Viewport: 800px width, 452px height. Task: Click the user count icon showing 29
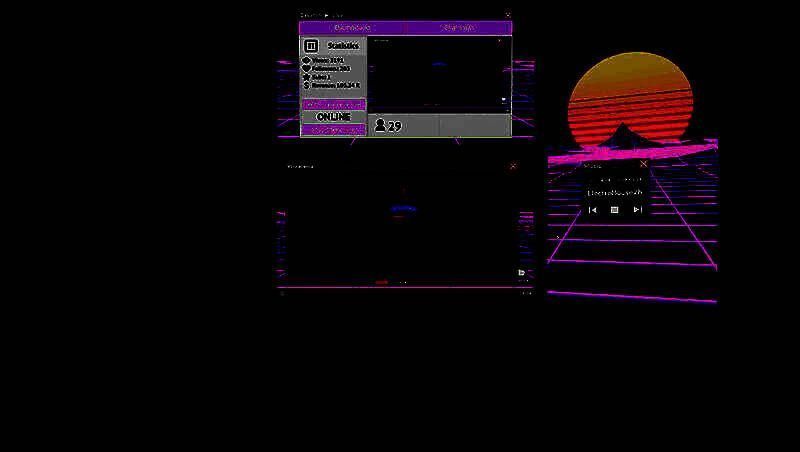click(380, 126)
